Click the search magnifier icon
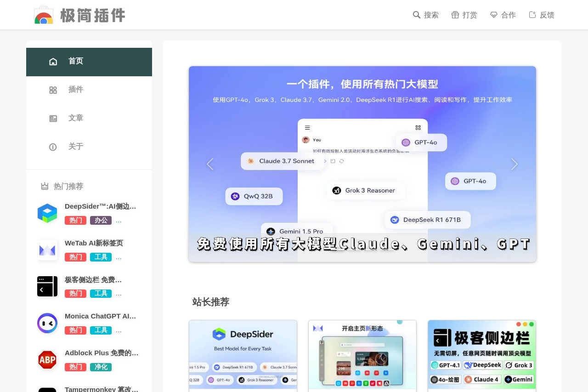Screen dimensions: 588x392 (417, 15)
